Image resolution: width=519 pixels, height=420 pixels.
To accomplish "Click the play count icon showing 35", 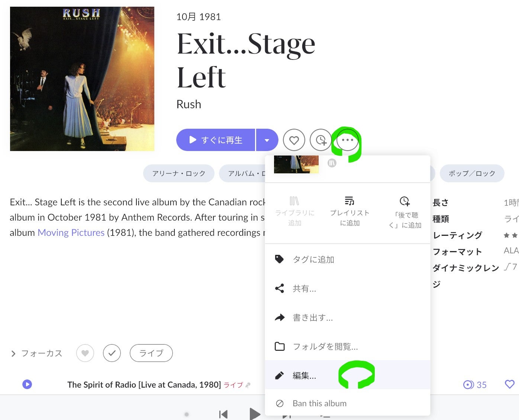I will (468, 385).
